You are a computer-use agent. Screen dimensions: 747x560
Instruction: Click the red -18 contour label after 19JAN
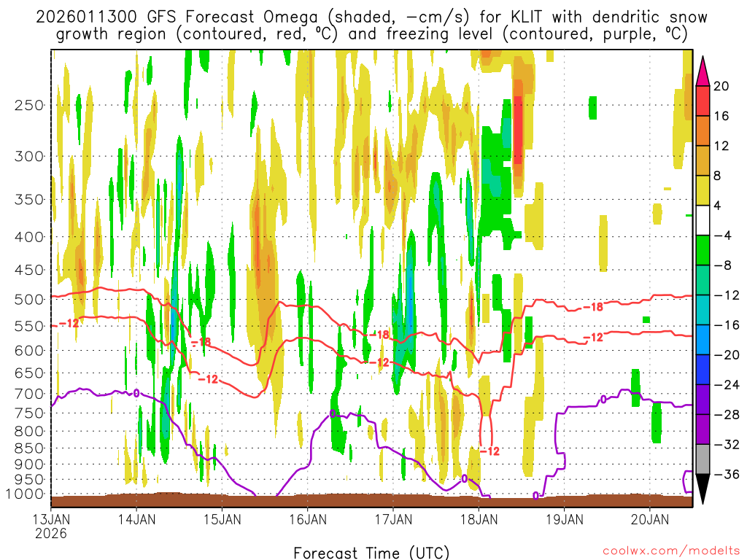coord(593,307)
